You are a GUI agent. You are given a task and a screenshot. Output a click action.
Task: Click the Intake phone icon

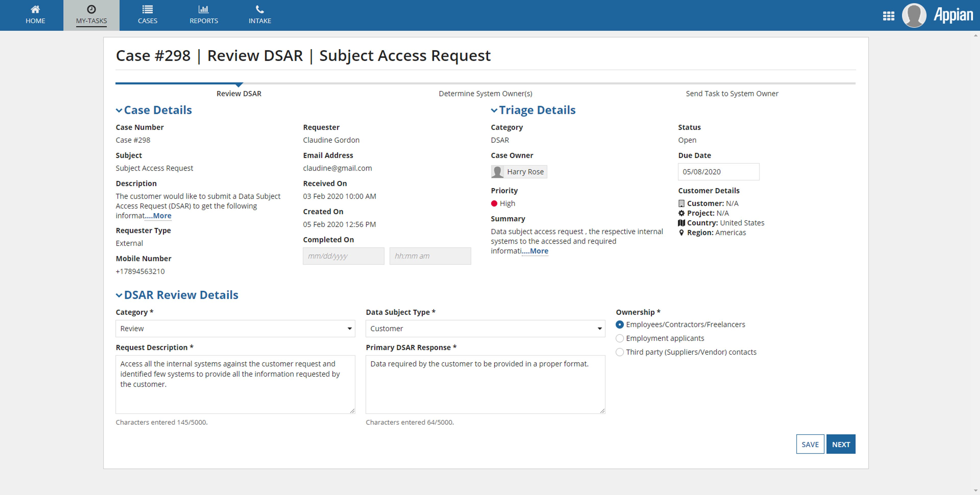click(x=260, y=9)
